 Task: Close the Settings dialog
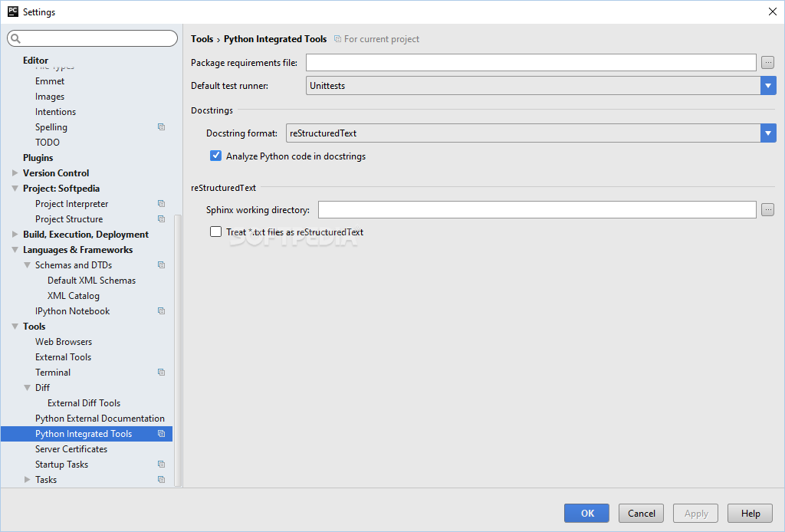pyautogui.click(x=773, y=11)
